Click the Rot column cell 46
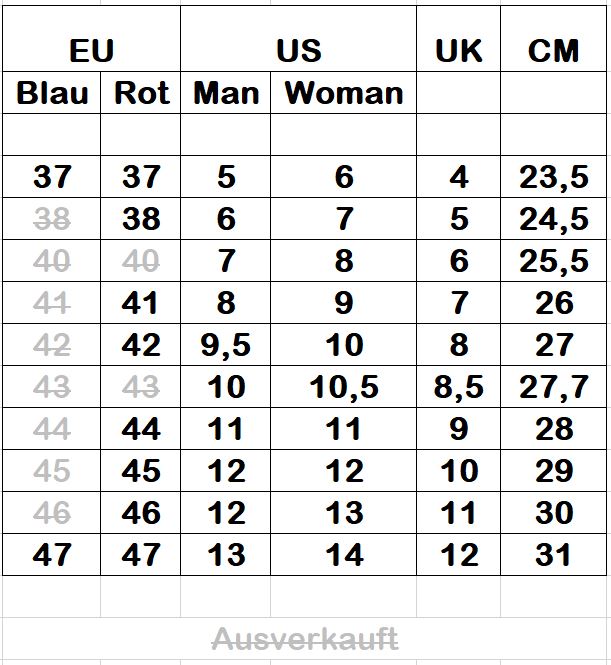 point(141,513)
